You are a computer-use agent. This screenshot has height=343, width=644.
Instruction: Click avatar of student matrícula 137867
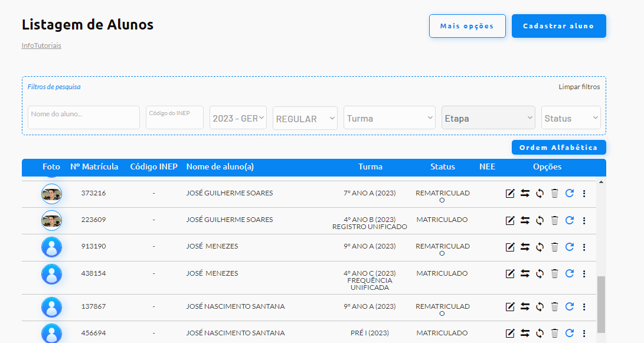click(x=52, y=307)
